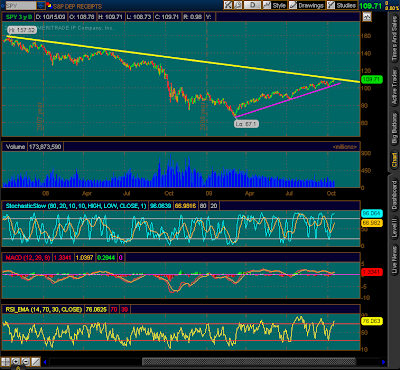Select the trendline drawing icon at bottom

point(36,362)
